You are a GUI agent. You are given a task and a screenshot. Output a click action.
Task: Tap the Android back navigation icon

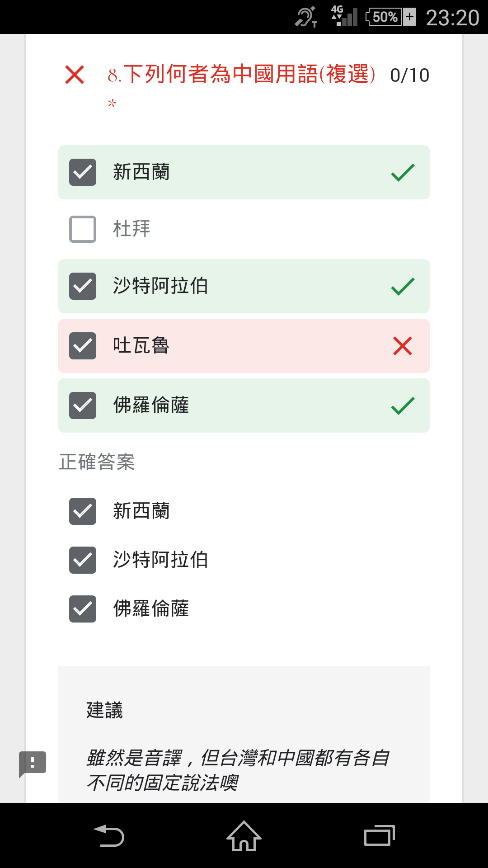[x=109, y=835]
